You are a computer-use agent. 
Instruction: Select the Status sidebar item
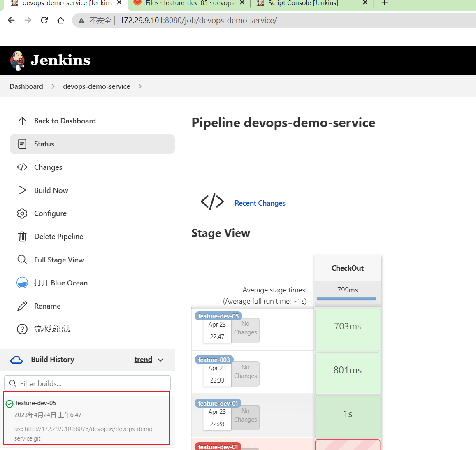pos(92,144)
